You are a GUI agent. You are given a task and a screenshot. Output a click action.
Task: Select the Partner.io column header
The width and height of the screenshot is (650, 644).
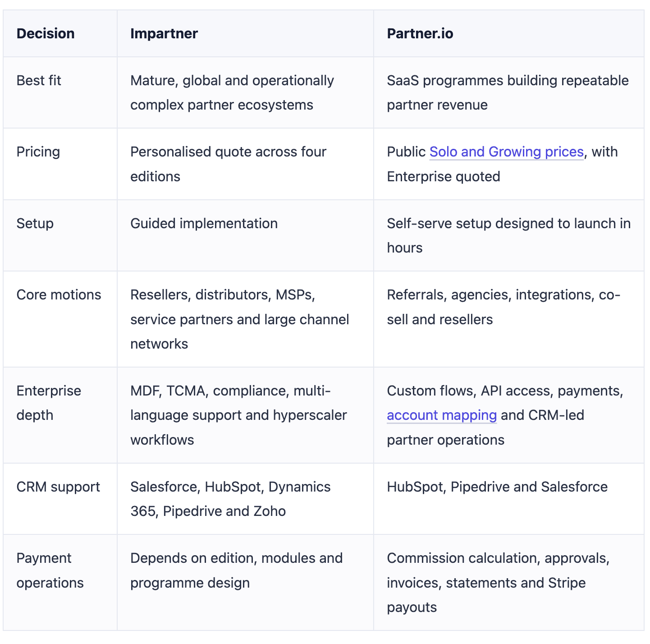click(x=420, y=34)
